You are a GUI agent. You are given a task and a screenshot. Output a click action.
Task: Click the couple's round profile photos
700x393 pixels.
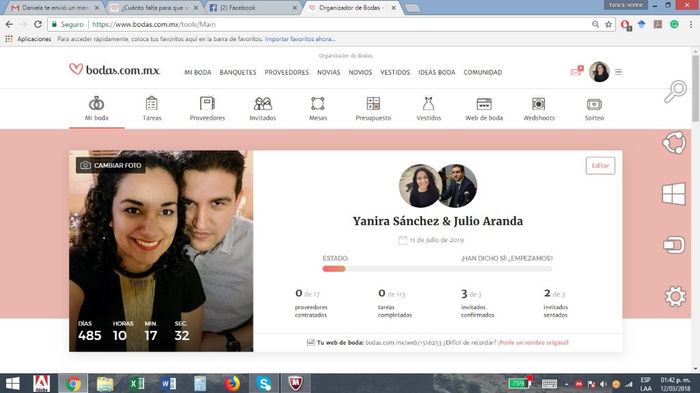438,186
